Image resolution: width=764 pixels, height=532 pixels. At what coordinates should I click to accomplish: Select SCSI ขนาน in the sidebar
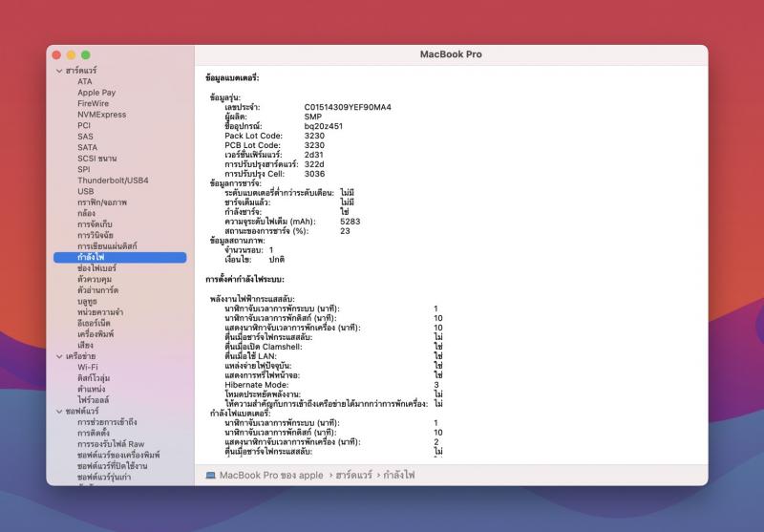click(x=97, y=159)
